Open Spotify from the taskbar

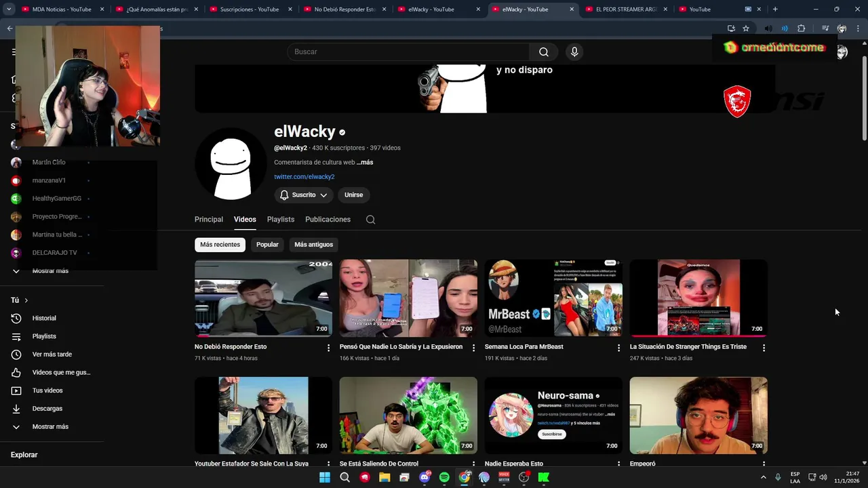[444, 477]
